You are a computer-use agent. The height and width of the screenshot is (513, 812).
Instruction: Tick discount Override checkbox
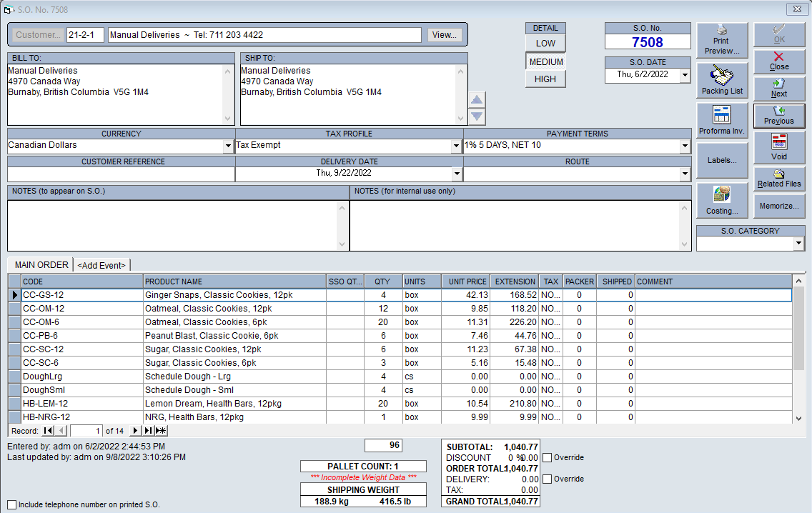548,457
